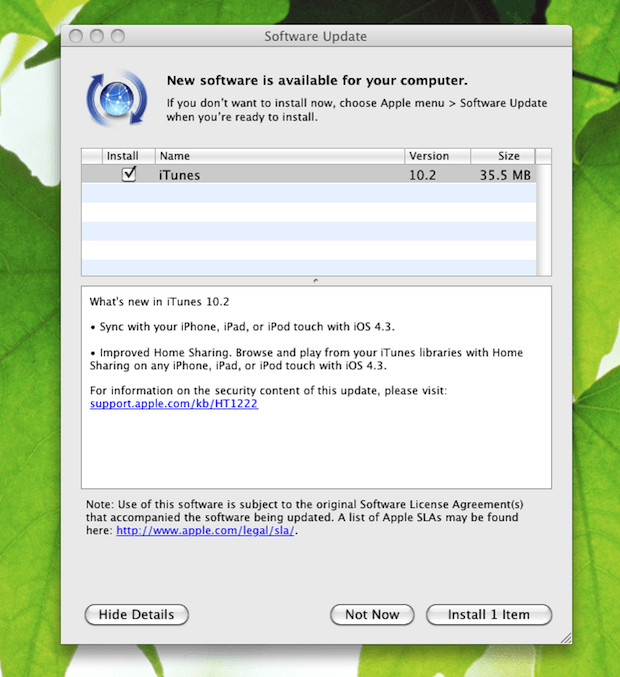620x677 pixels.
Task: Click the window resize grip corner
Action: pos(566,638)
